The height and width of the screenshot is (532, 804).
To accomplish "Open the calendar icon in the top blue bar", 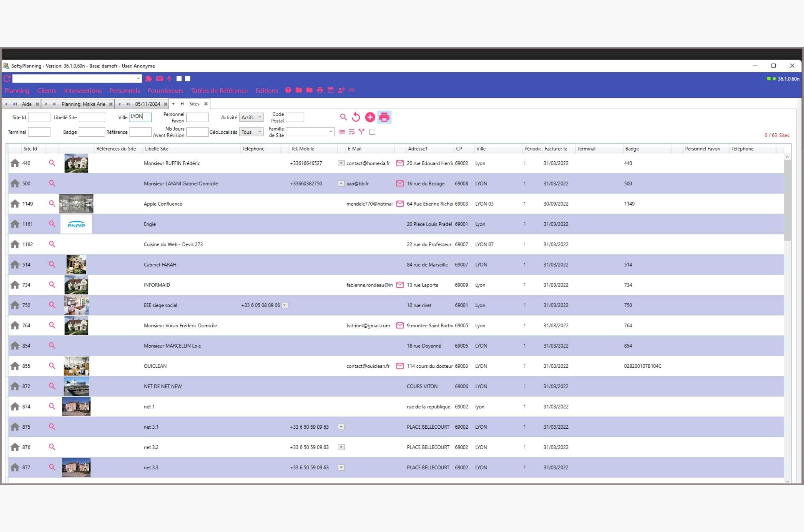I will pyautogui.click(x=330, y=90).
